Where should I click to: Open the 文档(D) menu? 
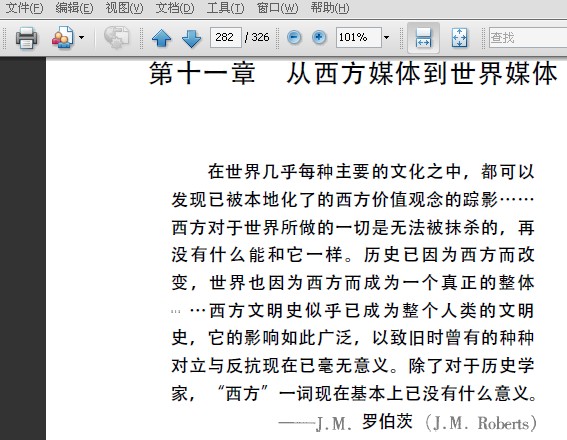[175, 8]
